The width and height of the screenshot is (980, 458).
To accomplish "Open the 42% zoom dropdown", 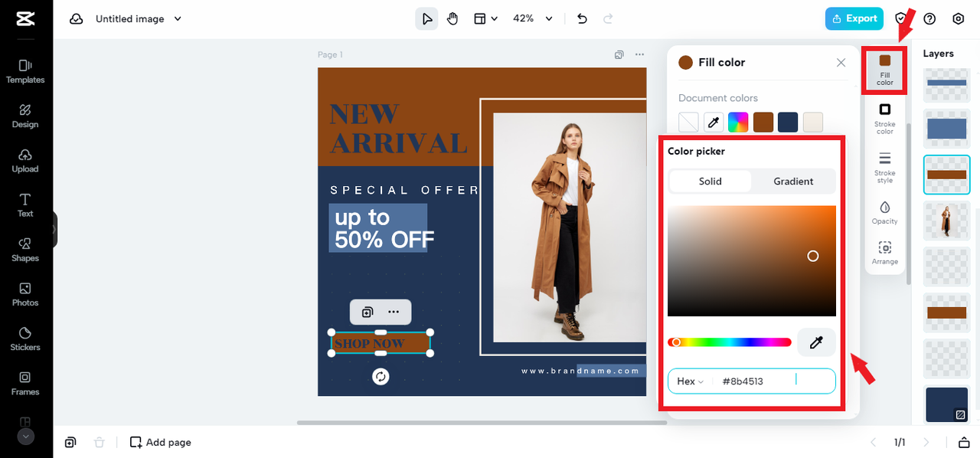I will point(533,19).
